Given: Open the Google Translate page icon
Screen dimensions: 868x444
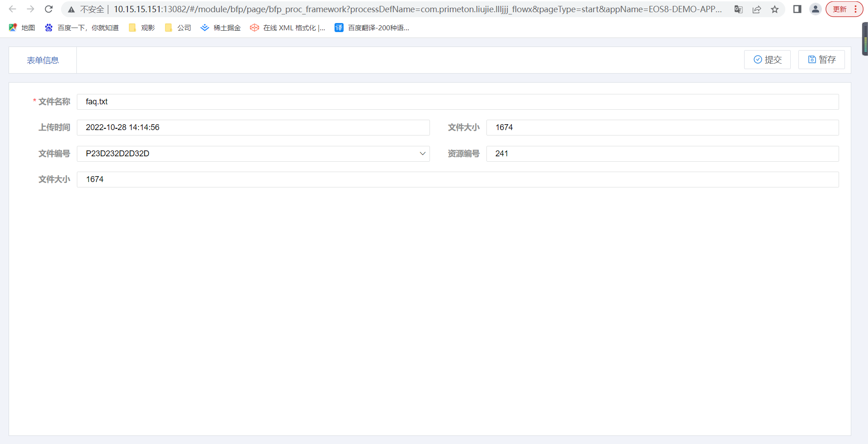Looking at the screenshot, I should click(x=739, y=9).
